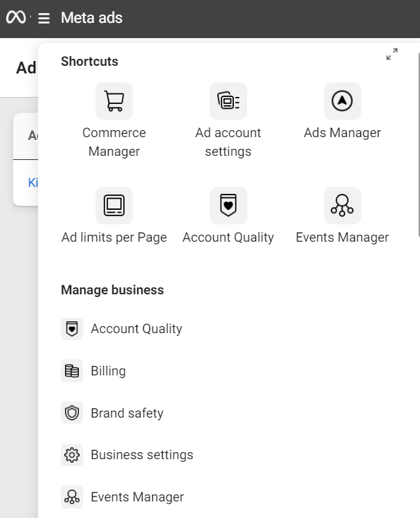Viewport: 420px width, 518px height.
Task: Click the Shortcuts section heading
Action: pyautogui.click(x=89, y=62)
